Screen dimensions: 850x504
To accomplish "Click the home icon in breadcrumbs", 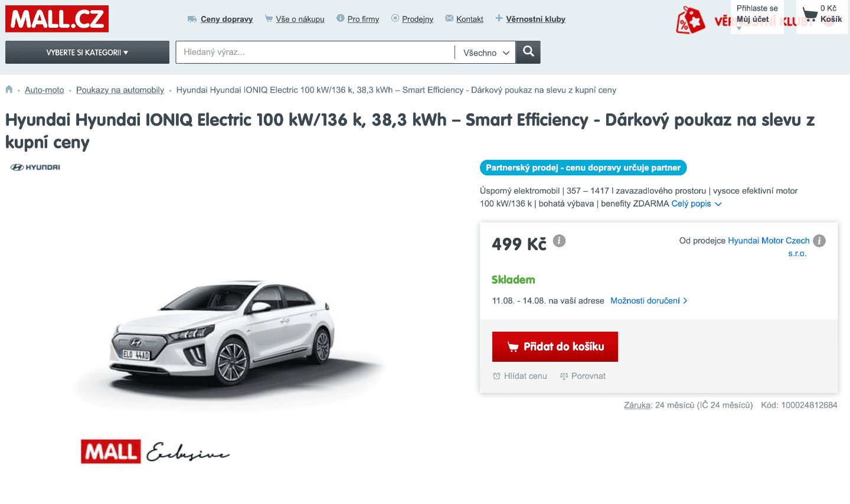I will [x=9, y=90].
